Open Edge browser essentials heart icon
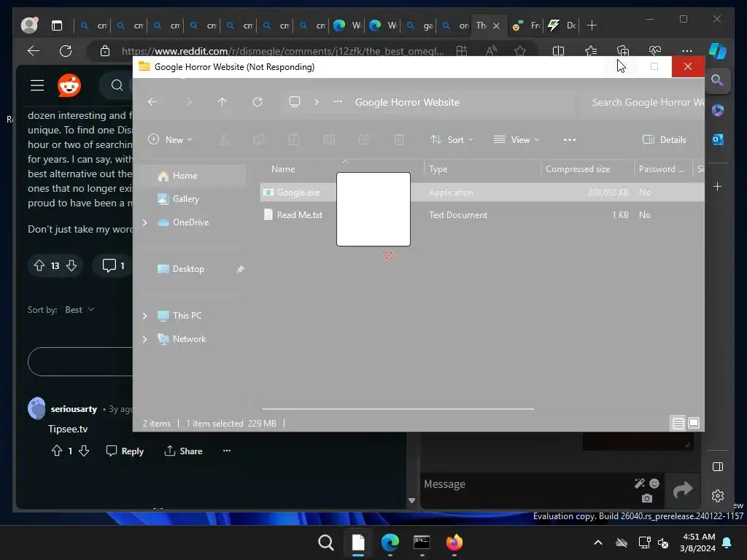 (x=655, y=51)
